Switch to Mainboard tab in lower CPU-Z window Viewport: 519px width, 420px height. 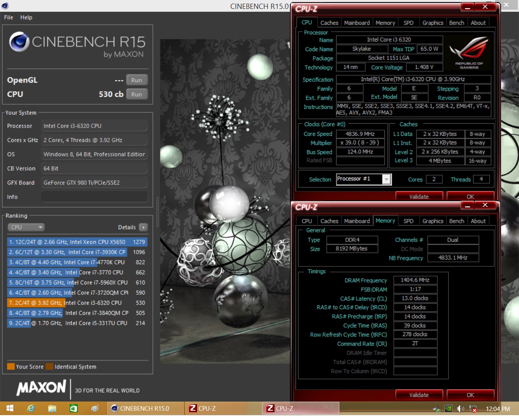coord(357,221)
